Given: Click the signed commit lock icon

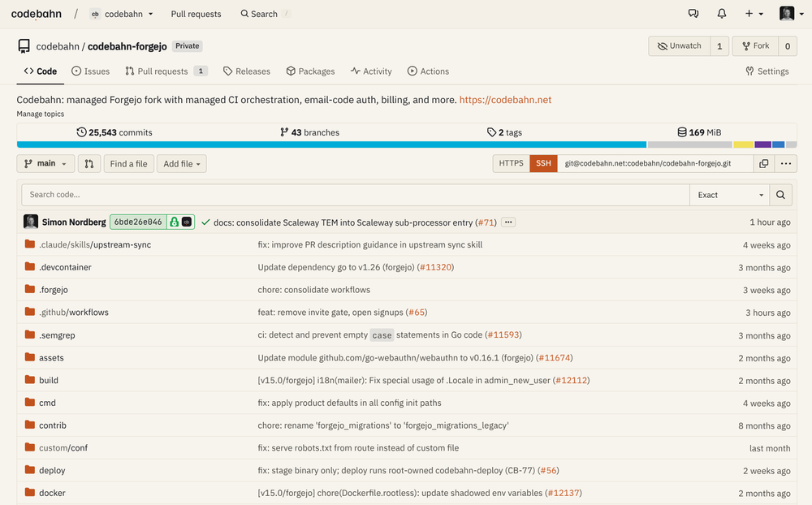Looking at the screenshot, I should [x=175, y=222].
